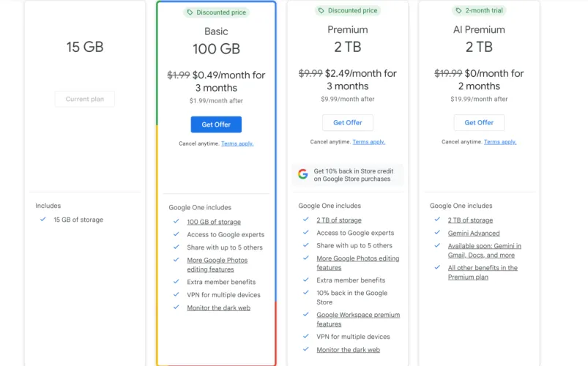Open Gemini Advanced feature link
Image resolution: width=588 pixels, height=366 pixels.
tap(474, 234)
